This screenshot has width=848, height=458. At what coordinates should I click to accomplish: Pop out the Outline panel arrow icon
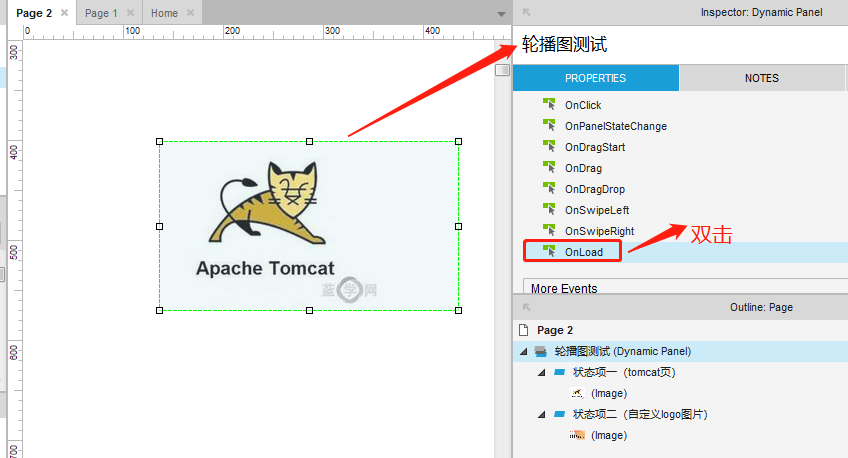pos(526,307)
